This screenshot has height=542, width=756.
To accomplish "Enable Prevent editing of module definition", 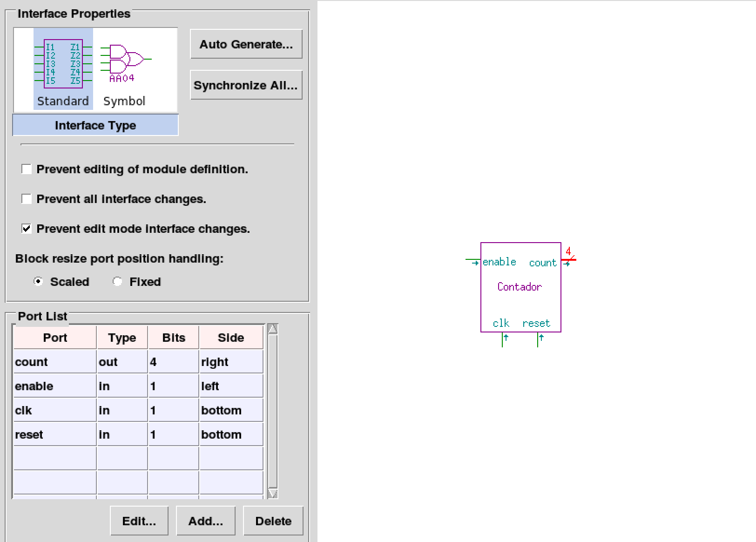I will [x=27, y=169].
